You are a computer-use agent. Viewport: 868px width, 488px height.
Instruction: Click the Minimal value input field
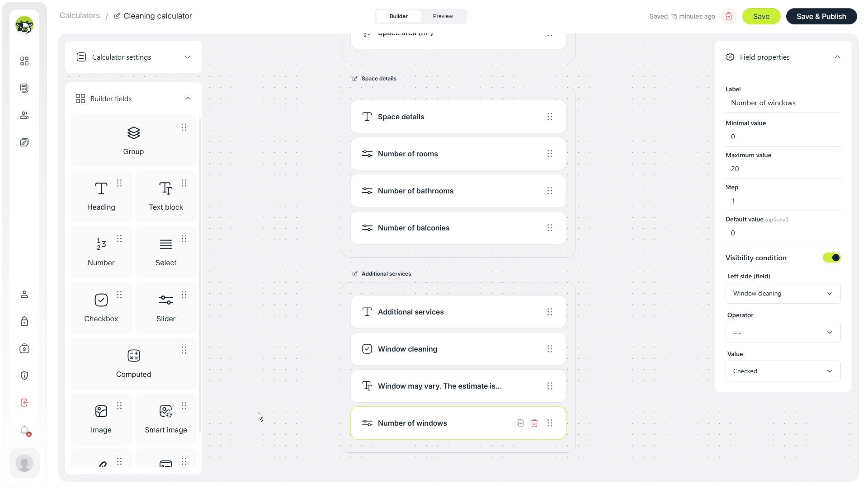coord(783,137)
